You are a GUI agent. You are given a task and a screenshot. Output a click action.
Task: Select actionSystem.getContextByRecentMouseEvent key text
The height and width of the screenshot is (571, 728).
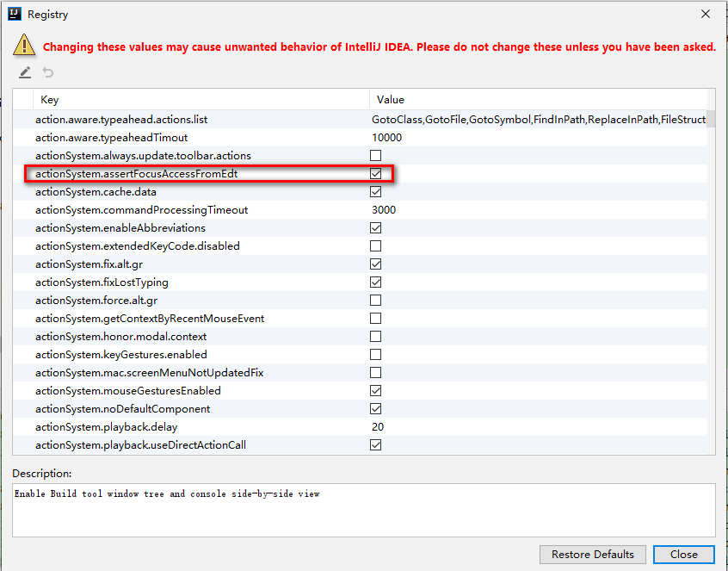(x=150, y=319)
